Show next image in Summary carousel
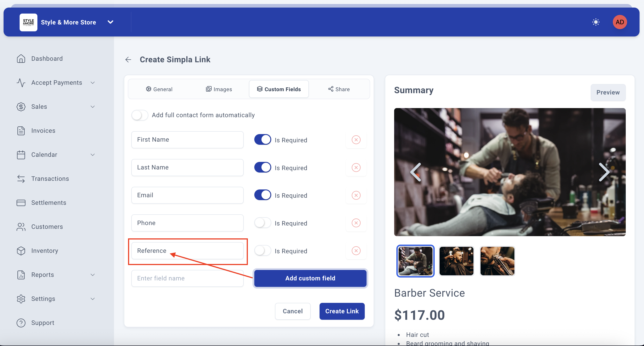644x346 pixels. (x=604, y=172)
